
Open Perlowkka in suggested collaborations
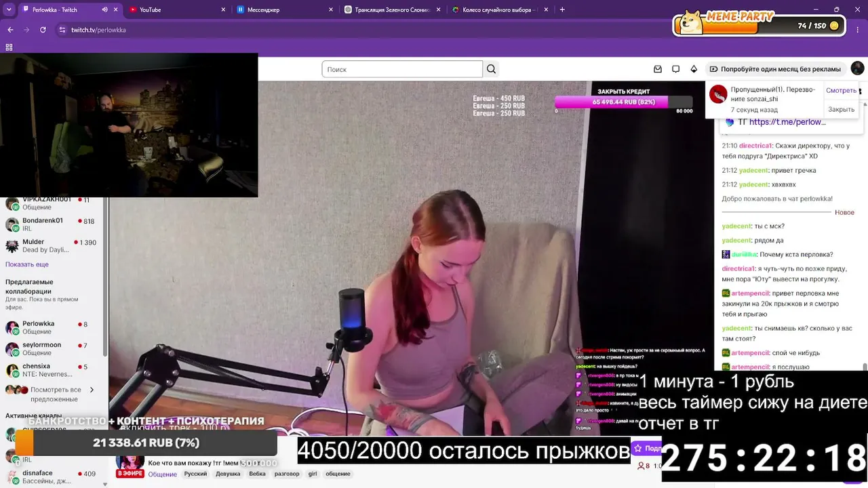(x=51, y=327)
